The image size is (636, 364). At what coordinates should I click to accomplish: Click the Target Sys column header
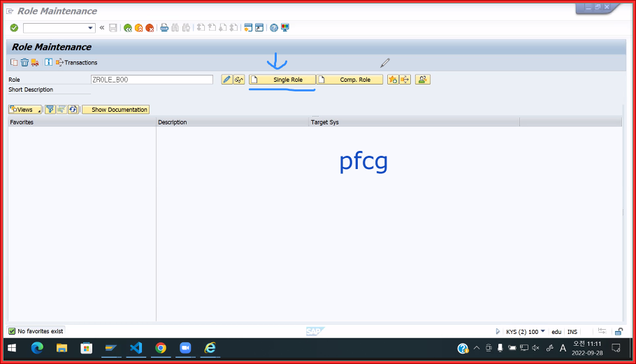click(414, 122)
